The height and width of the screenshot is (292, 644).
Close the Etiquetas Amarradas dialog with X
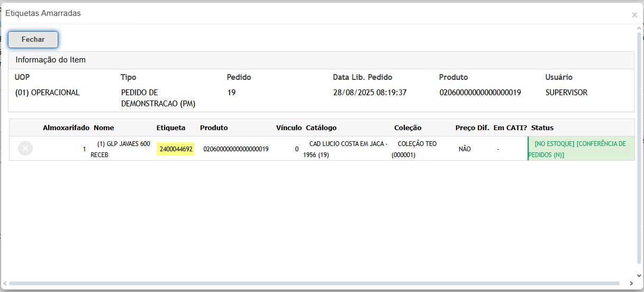coord(634,15)
